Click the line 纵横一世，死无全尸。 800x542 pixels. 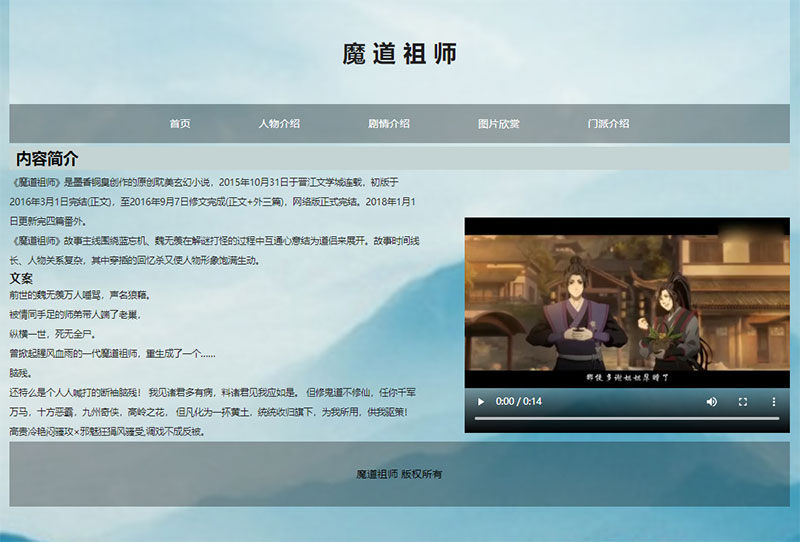click(53, 334)
